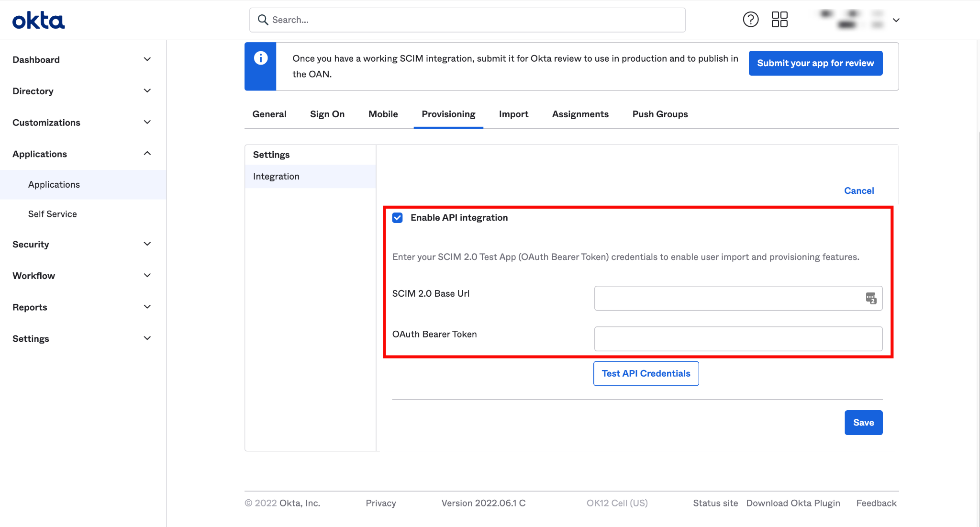Expand the Workflow menu chevron
The width and height of the screenshot is (980, 527).
[147, 276]
